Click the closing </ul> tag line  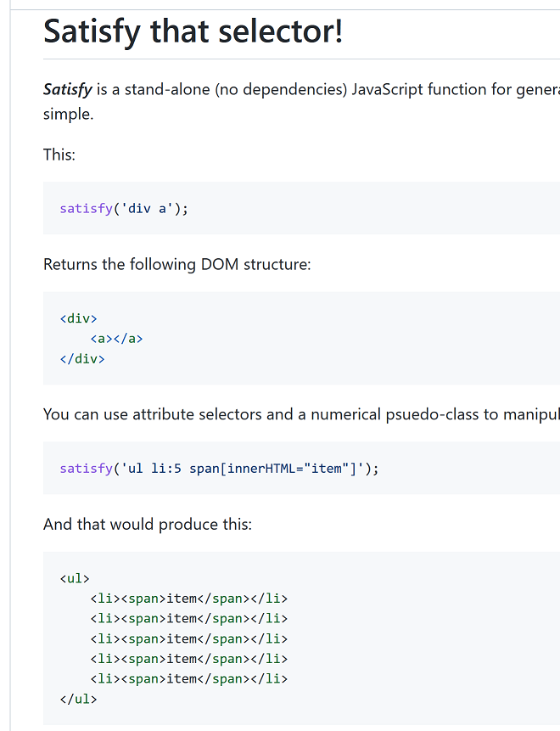(79, 700)
